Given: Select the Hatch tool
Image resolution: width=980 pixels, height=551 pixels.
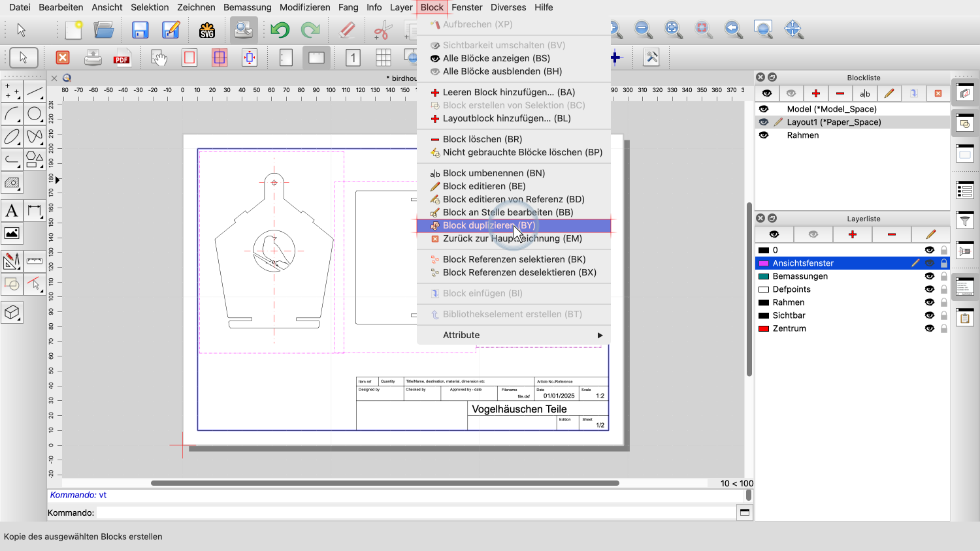Looking at the screenshot, I should pos(11,183).
